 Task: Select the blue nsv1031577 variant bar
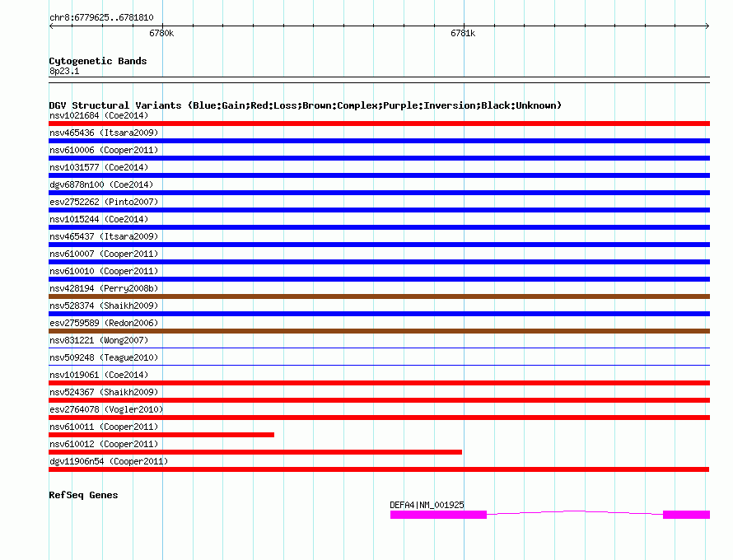(379, 175)
